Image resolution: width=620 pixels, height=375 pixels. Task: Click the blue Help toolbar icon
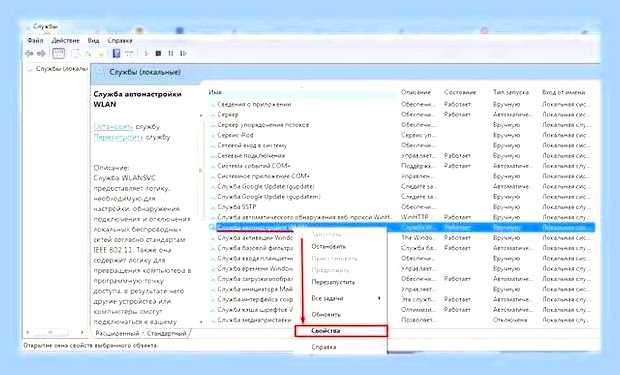tap(116, 53)
